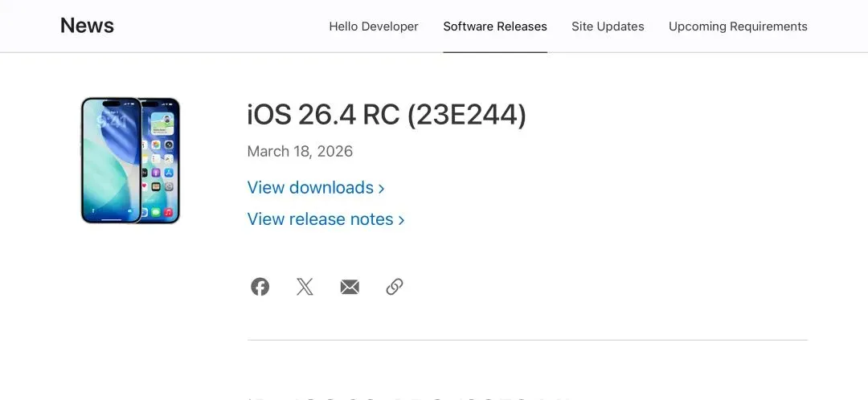The image size is (868, 400).
Task: Open the iOS 26.4 RC (23E244) heading
Action: [387, 115]
